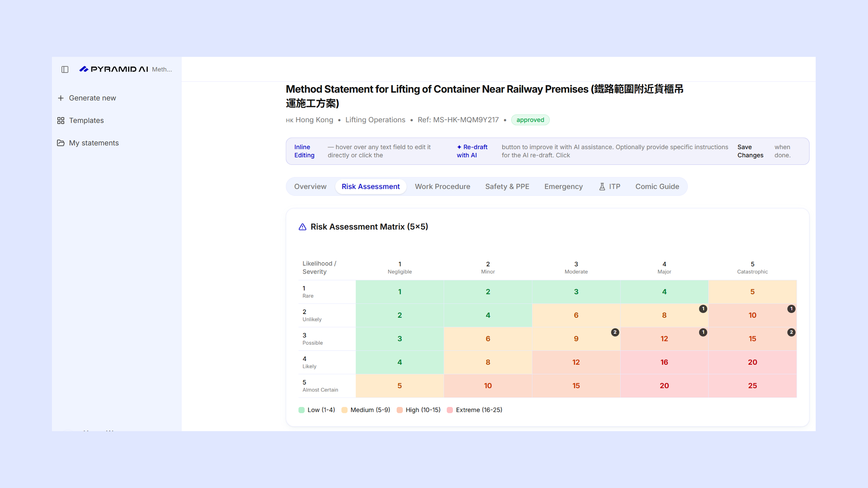This screenshot has width=868, height=488.
Task: Click the High (10-15) legend swatch
Action: pos(400,410)
